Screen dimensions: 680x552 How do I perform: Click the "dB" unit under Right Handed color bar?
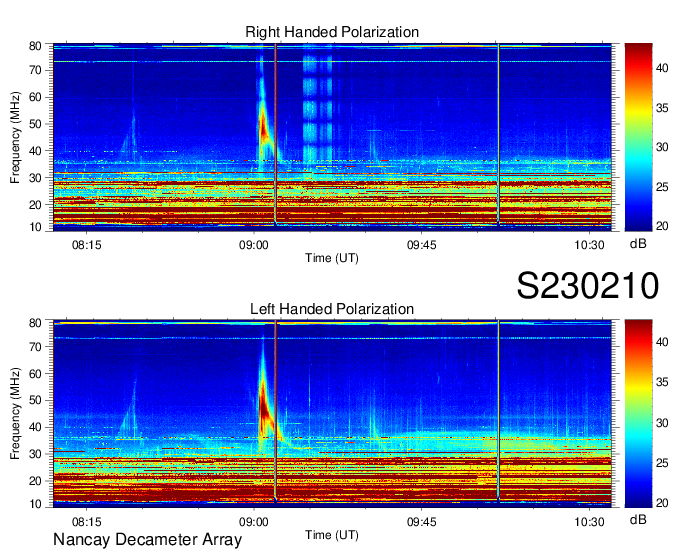[638, 244]
